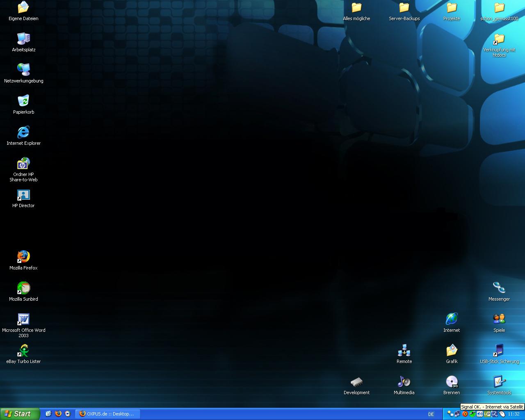Screen dimensions: 525x420
Task: Select the eBay Turbo Lister icon
Action: tap(23, 351)
